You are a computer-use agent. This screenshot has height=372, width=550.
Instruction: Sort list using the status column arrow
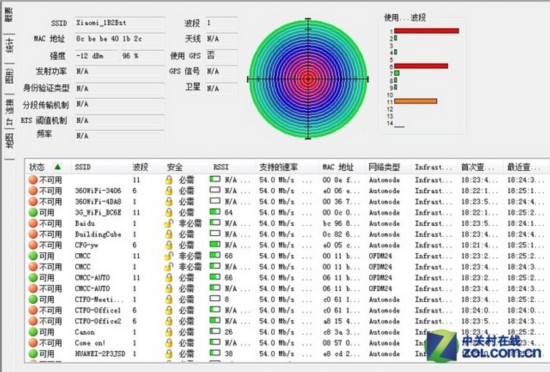tap(58, 167)
